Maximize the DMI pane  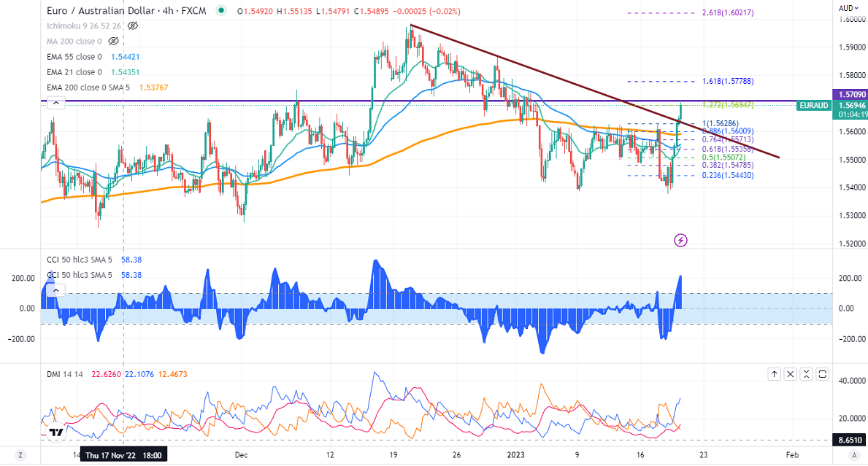(x=823, y=374)
